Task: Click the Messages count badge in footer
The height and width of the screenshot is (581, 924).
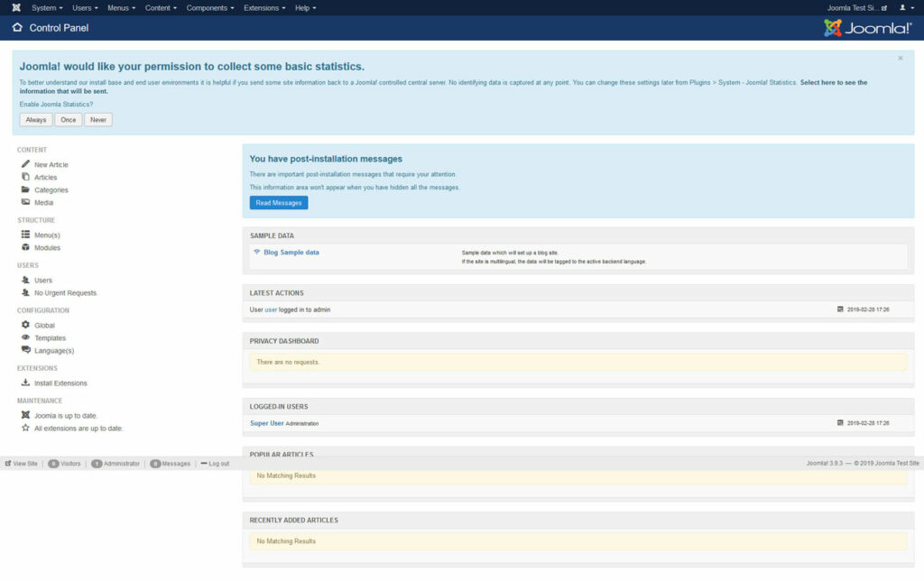Action: pyautogui.click(x=155, y=464)
